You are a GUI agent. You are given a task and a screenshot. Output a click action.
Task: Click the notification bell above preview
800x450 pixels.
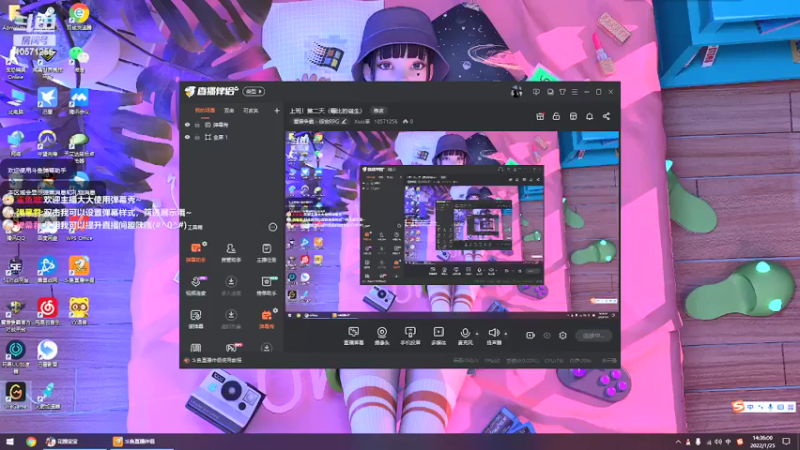coord(589,116)
